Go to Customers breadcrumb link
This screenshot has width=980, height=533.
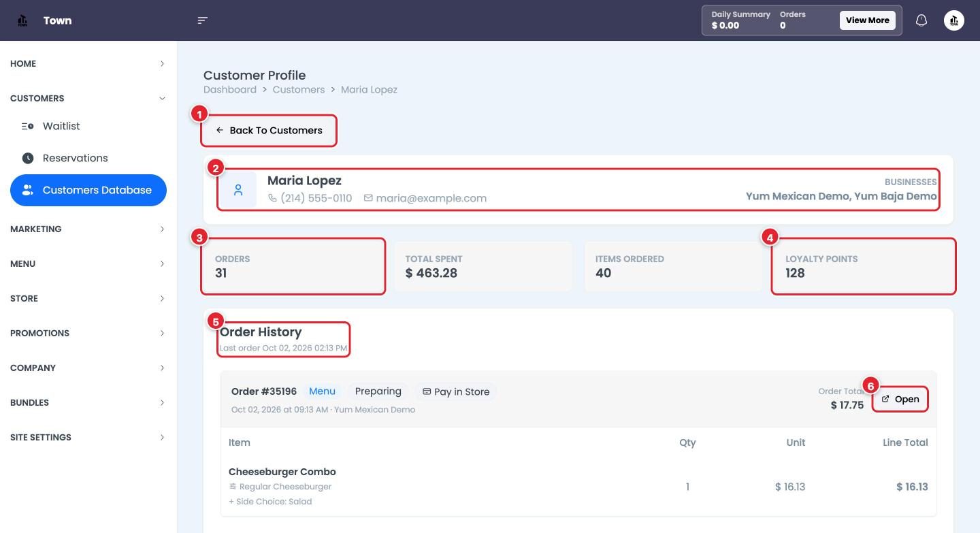(299, 89)
